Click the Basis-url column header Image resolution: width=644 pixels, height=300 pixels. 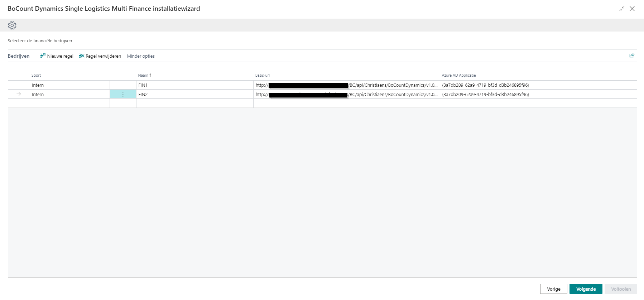[263, 75]
